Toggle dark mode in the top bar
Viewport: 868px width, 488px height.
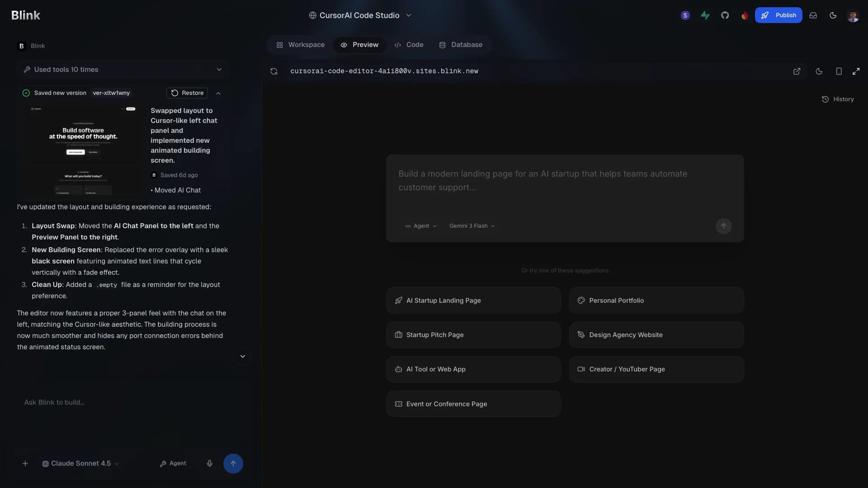(833, 15)
